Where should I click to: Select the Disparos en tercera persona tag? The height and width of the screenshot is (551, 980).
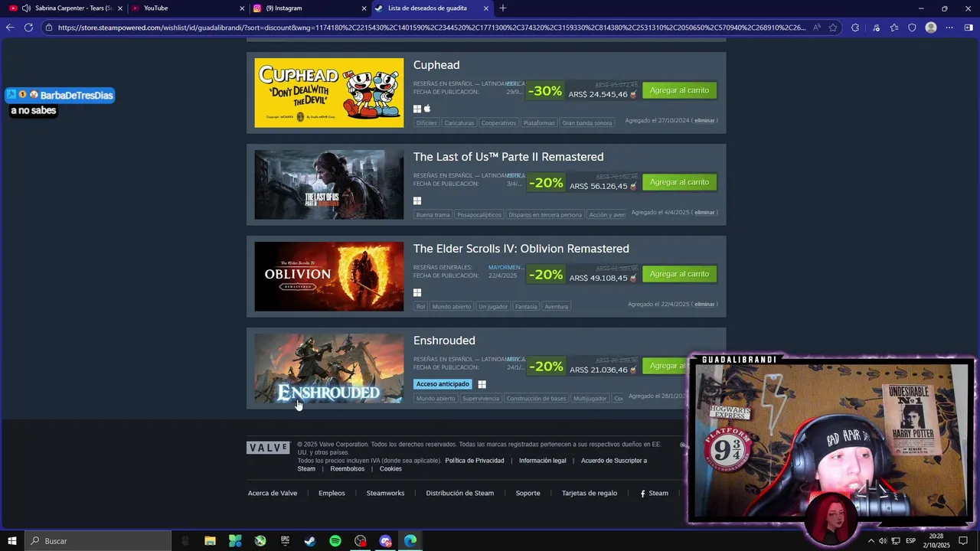(545, 215)
